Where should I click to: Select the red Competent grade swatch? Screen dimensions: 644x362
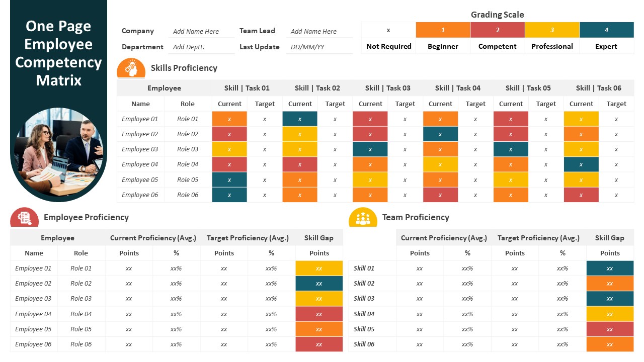[x=497, y=30]
